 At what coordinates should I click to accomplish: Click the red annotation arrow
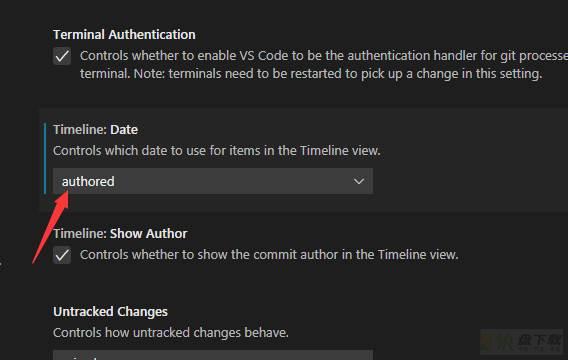point(50,226)
